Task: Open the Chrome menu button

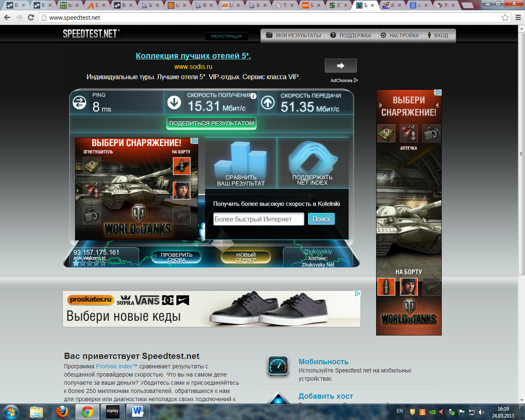Action: pos(518,18)
